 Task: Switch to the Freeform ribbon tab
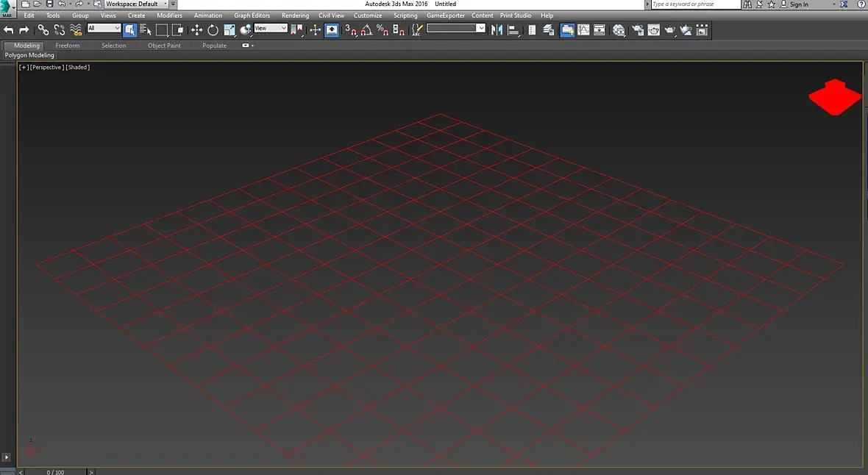[68, 46]
